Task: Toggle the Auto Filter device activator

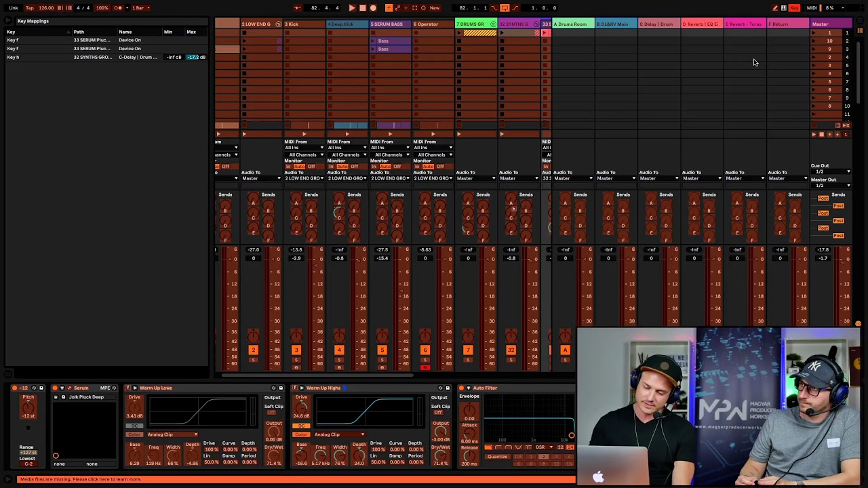Action: [461, 388]
